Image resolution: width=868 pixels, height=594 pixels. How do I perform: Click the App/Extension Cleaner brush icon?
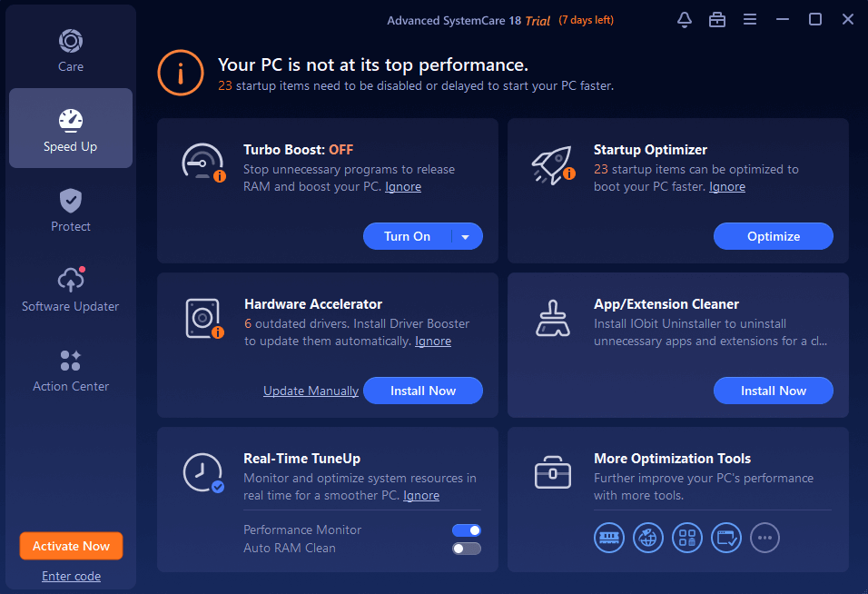tap(552, 318)
